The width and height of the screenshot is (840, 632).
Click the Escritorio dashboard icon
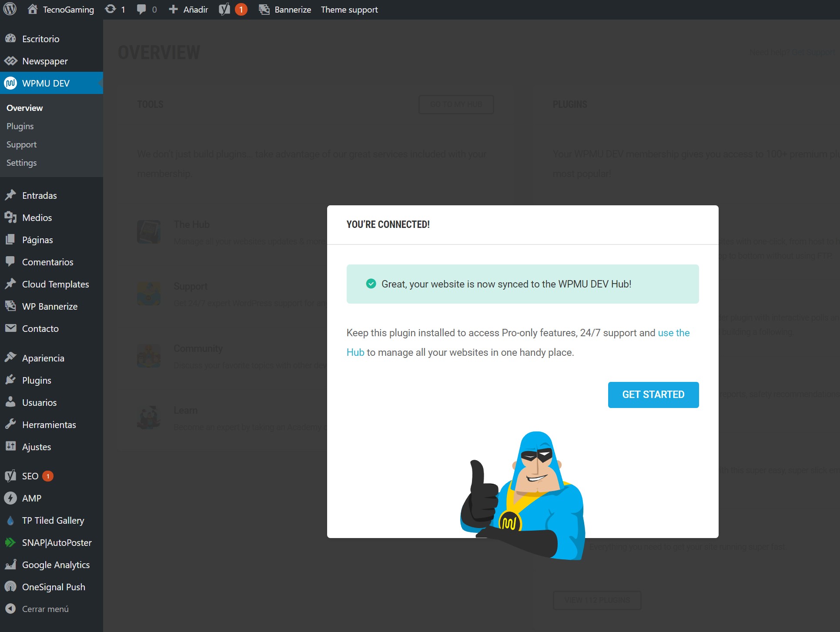10,39
